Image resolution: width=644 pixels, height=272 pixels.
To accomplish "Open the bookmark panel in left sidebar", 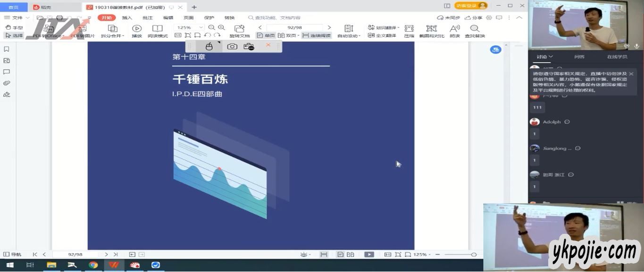I will pyautogui.click(x=7, y=49).
